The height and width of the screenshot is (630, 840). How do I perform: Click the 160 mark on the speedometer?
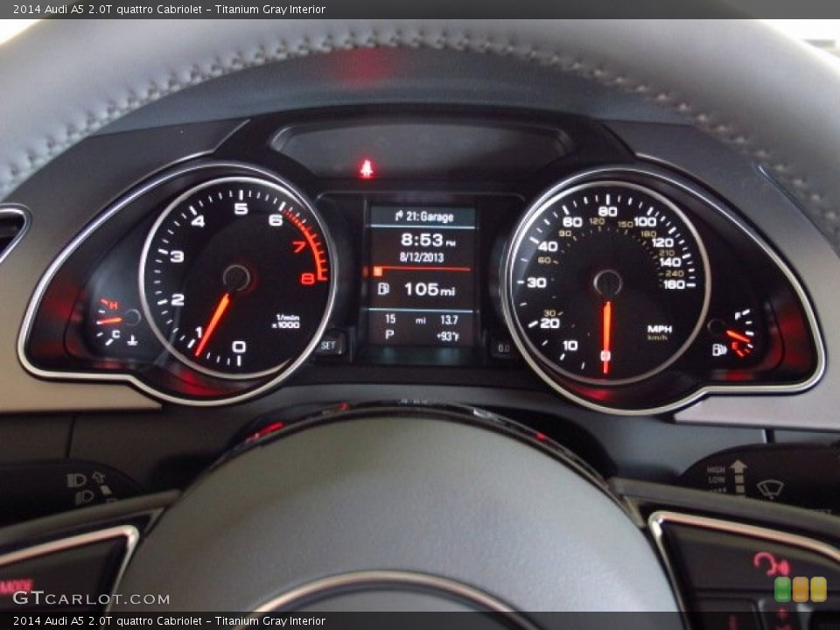point(675,284)
